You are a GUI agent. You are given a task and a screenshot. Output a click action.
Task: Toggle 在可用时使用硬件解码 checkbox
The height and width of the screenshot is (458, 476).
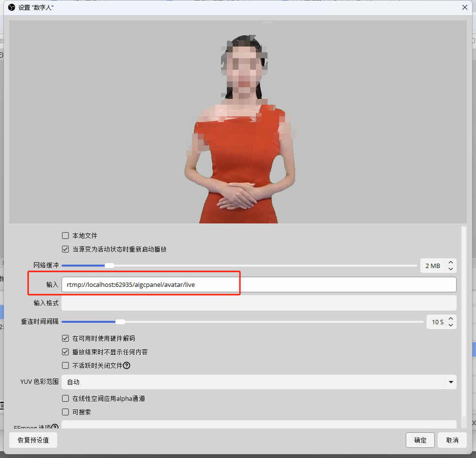[x=65, y=338]
